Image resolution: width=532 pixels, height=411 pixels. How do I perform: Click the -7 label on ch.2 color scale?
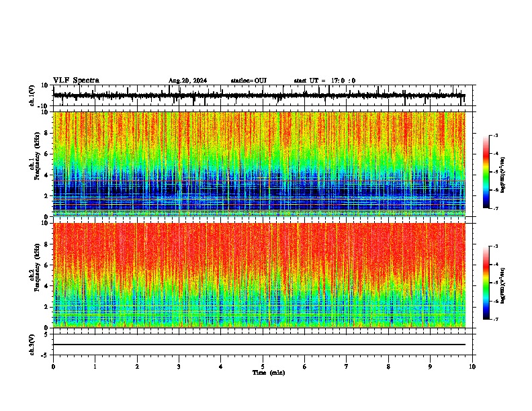click(495, 320)
